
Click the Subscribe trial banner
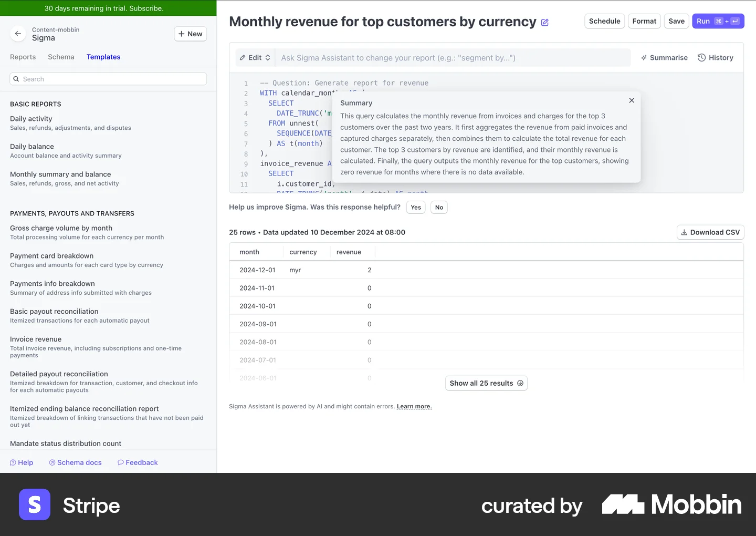click(108, 8)
